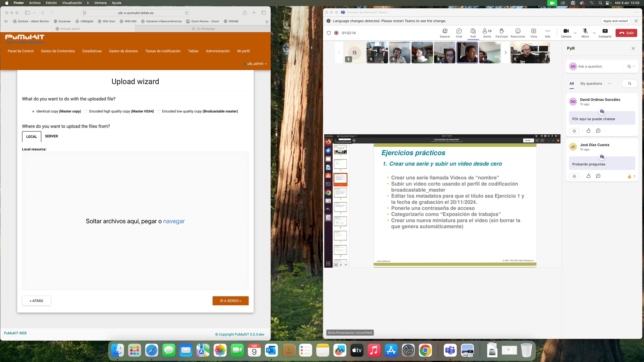Viewport: 644px width, 362px height.
Task: Select Encoded low quality copy option
Action: pyautogui.click(x=159, y=111)
